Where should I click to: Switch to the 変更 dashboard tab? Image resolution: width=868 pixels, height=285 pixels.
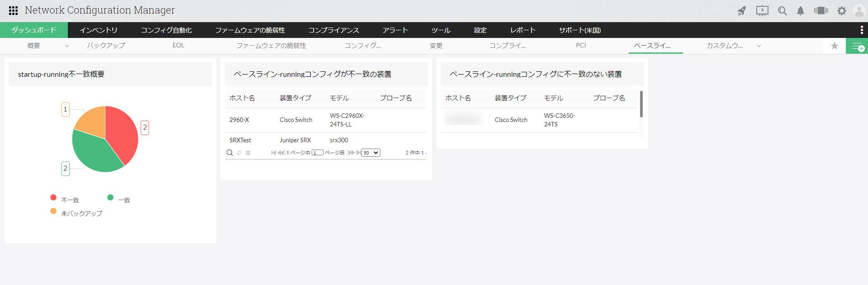pyautogui.click(x=436, y=46)
